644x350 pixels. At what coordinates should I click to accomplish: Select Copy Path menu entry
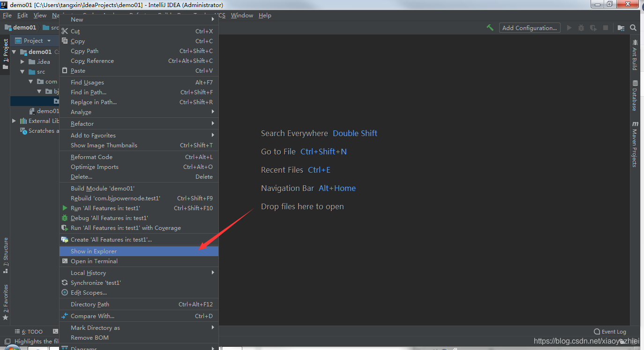pos(139,51)
